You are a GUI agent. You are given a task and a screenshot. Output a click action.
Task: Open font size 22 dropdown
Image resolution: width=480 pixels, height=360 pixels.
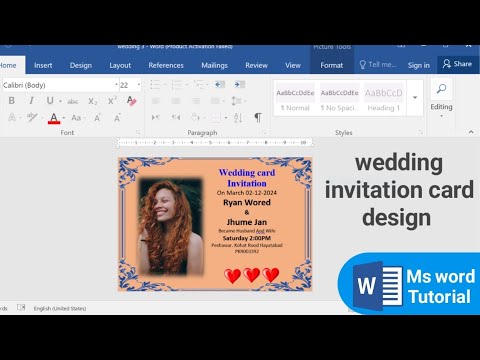tap(139, 85)
